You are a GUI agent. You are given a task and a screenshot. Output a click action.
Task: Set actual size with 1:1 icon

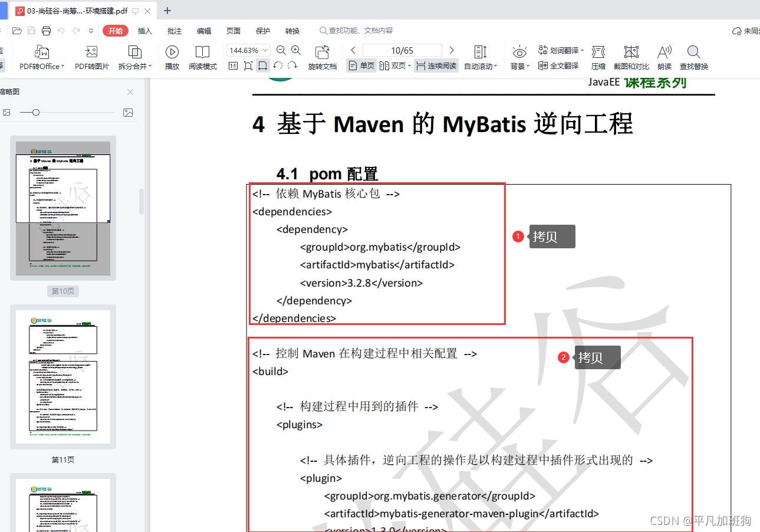coord(233,65)
